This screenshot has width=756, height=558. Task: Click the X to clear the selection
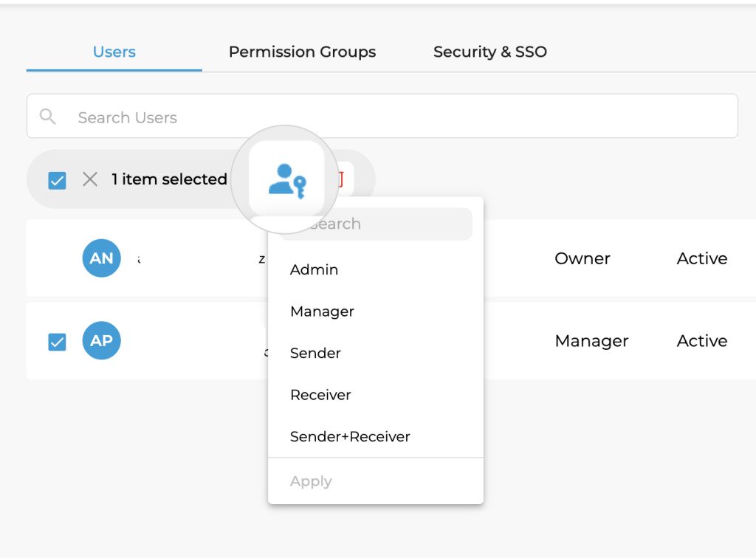click(89, 179)
